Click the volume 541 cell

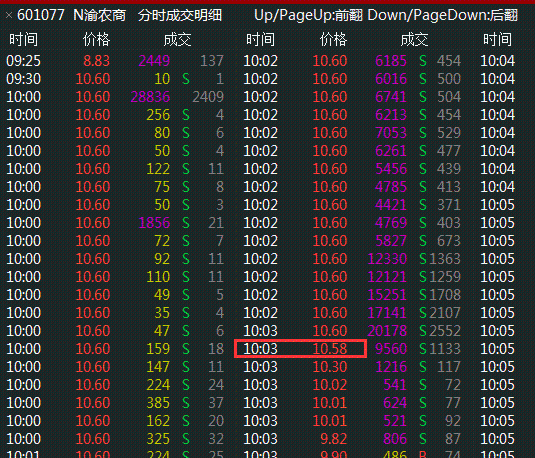(x=395, y=385)
